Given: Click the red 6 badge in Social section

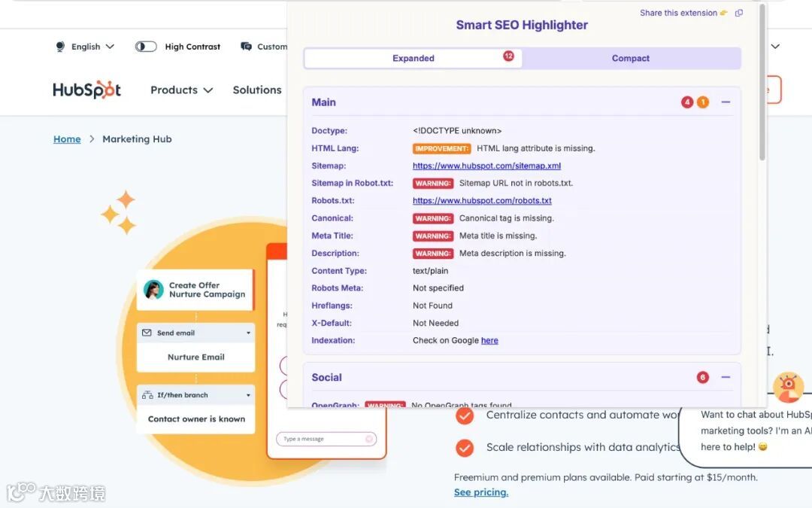Looking at the screenshot, I should point(703,377).
